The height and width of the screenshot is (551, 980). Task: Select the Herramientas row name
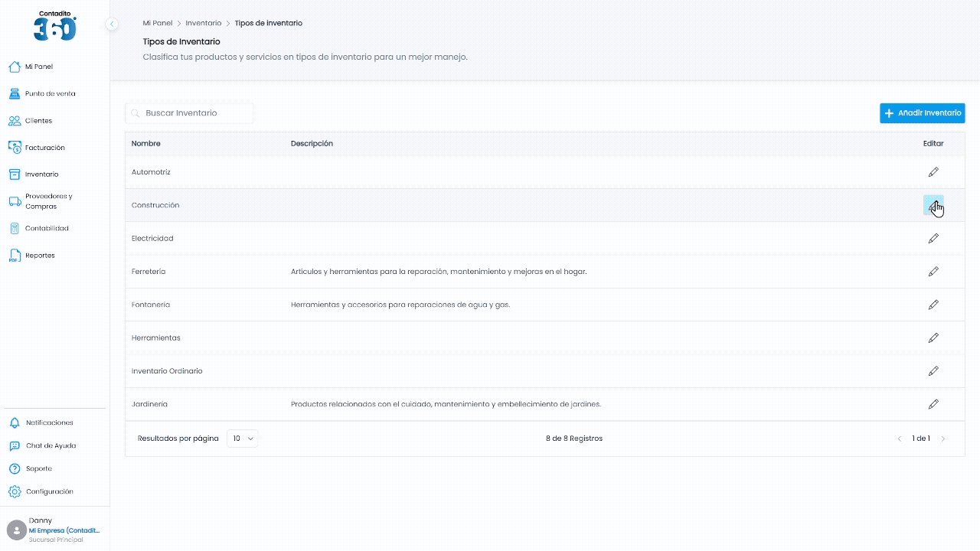click(x=156, y=337)
